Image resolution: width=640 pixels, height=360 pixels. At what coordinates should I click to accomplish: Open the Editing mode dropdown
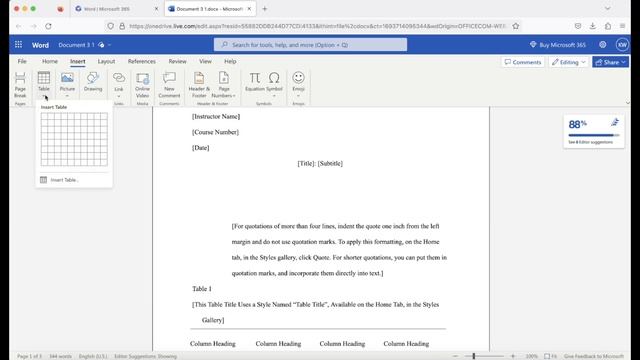click(x=569, y=62)
